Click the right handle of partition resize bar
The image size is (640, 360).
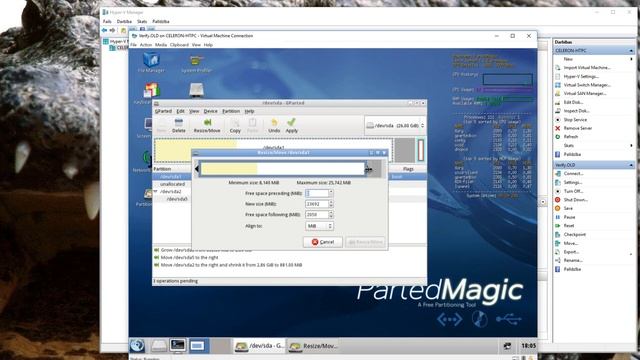pyautogui.click(x=368, y=169)
